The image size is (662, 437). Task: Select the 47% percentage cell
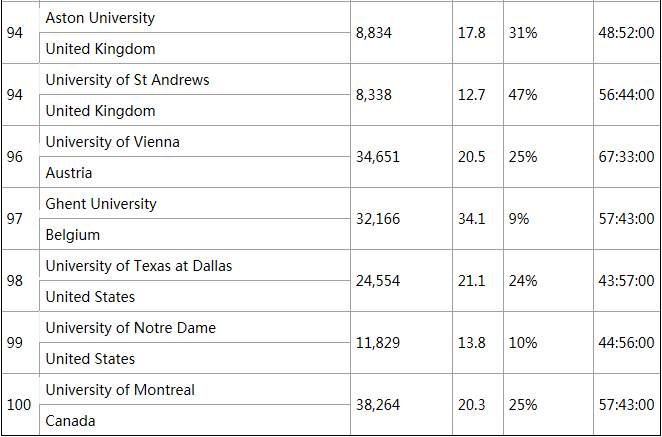[x=523, y=95]
